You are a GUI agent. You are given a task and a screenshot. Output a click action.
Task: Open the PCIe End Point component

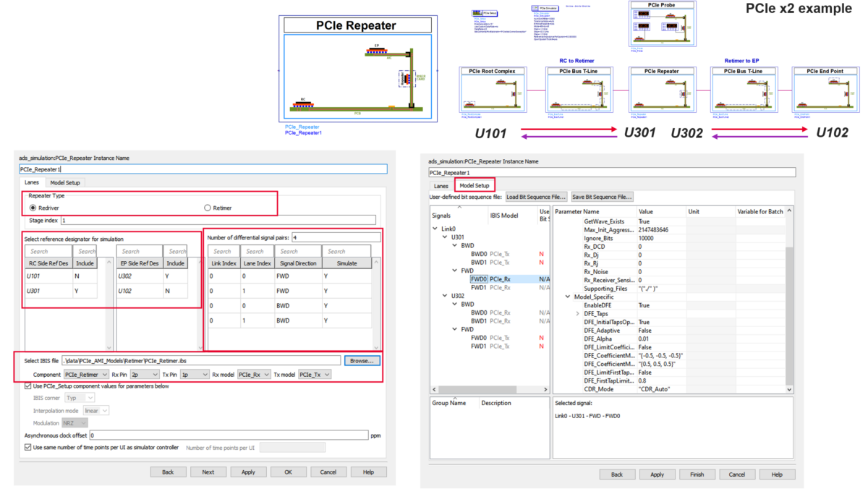pos(825,90)
